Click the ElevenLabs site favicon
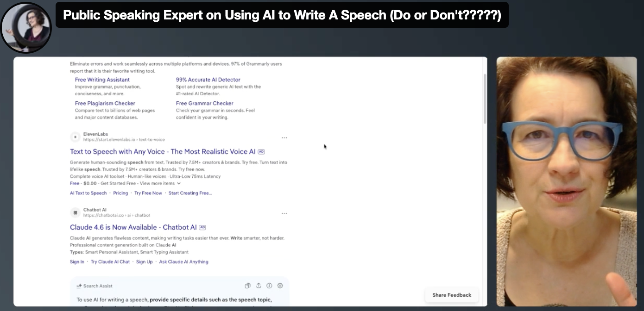 click(75, 137)
